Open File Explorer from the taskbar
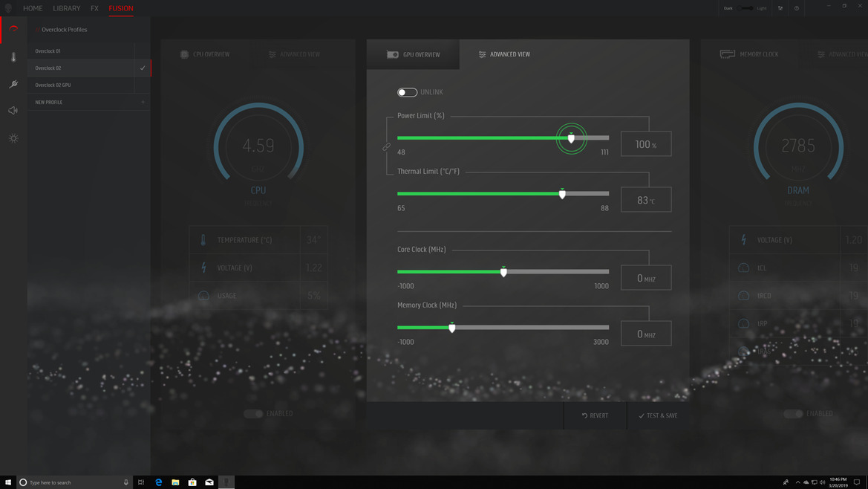This screenshot has height=489, width=868. (x=175, y=482)
